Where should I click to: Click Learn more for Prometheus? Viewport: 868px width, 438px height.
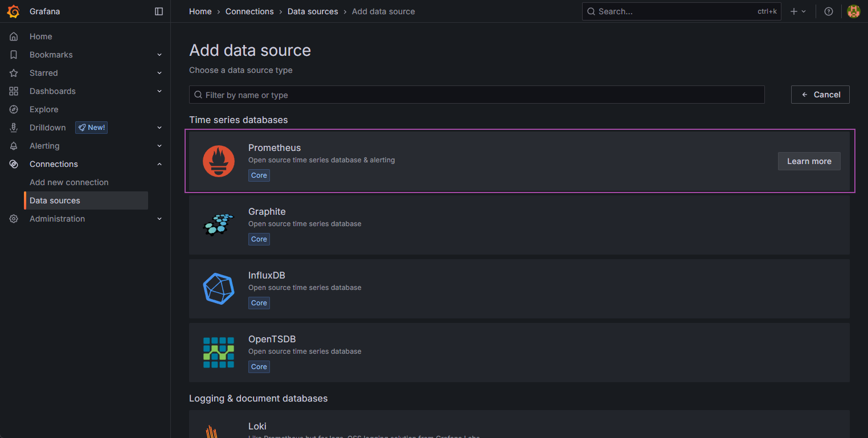coord(809,161)
